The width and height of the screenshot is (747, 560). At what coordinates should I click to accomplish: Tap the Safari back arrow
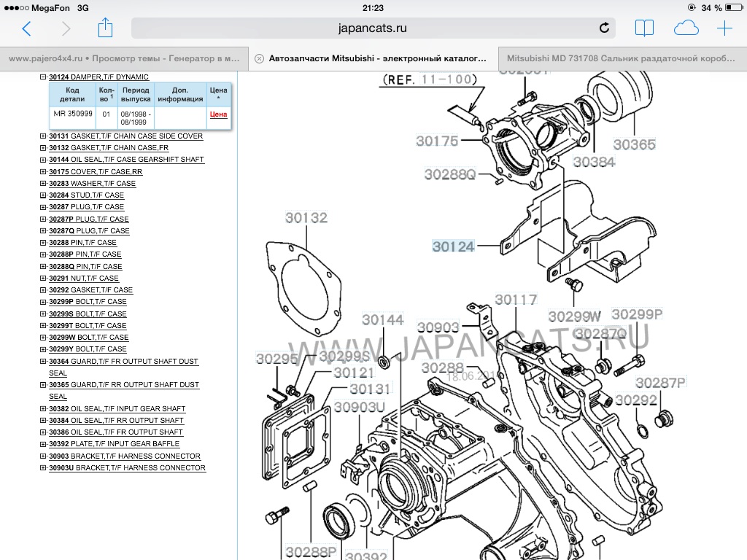pos(27,28)
